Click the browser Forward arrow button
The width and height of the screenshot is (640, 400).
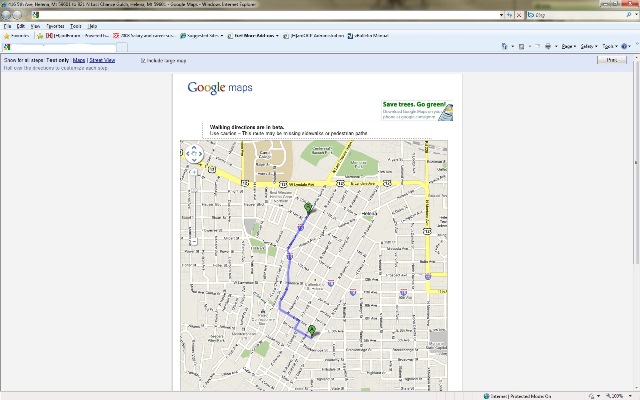tap(18, 15)
